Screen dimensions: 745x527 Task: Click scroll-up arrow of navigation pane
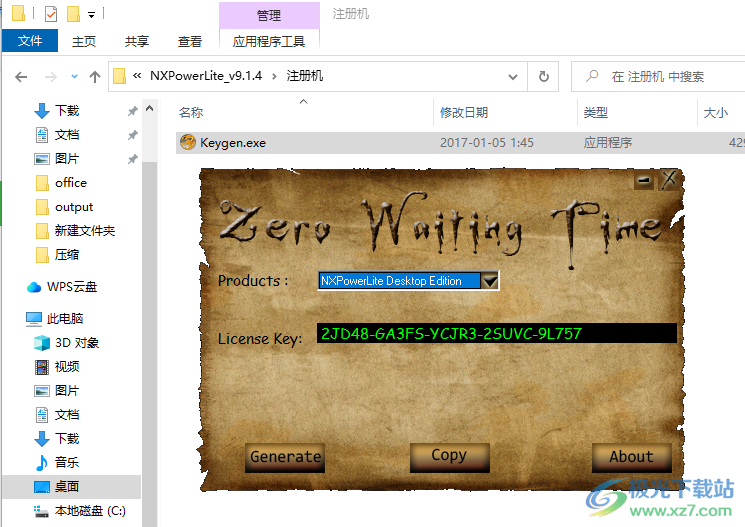150,108
